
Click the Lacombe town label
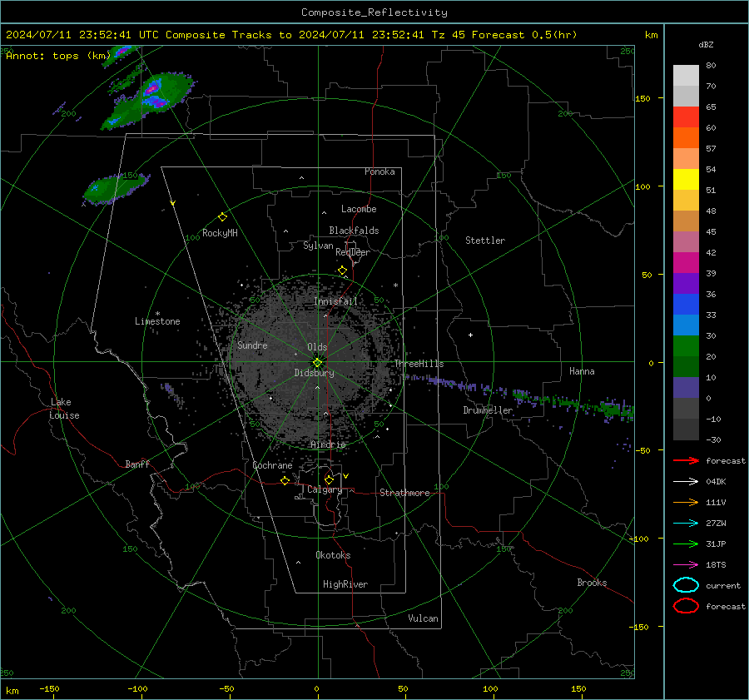tap(359, 209)
